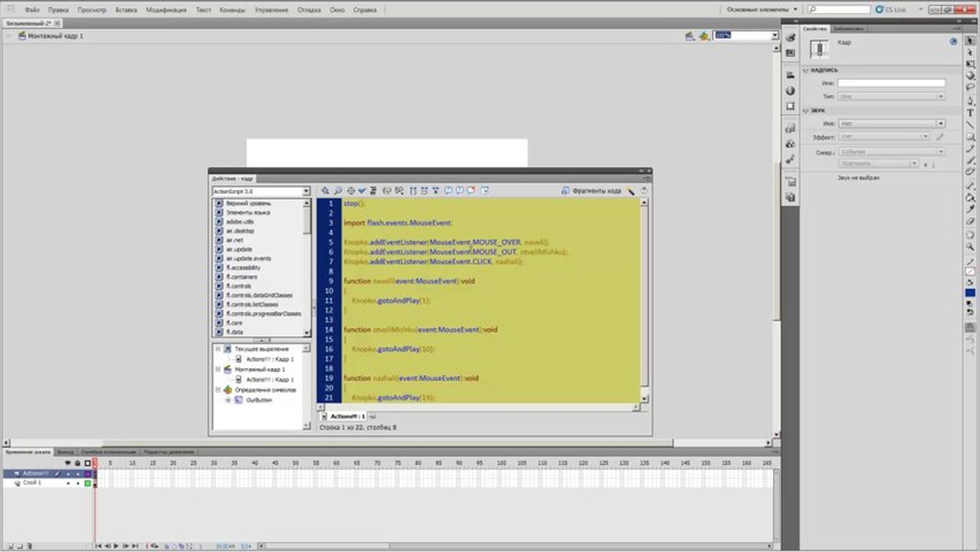This screenshot has height=552, width=980.
Task: Collapse the Текущее выделение tree node
Action: pyautogui.click(x=218, y=349)
